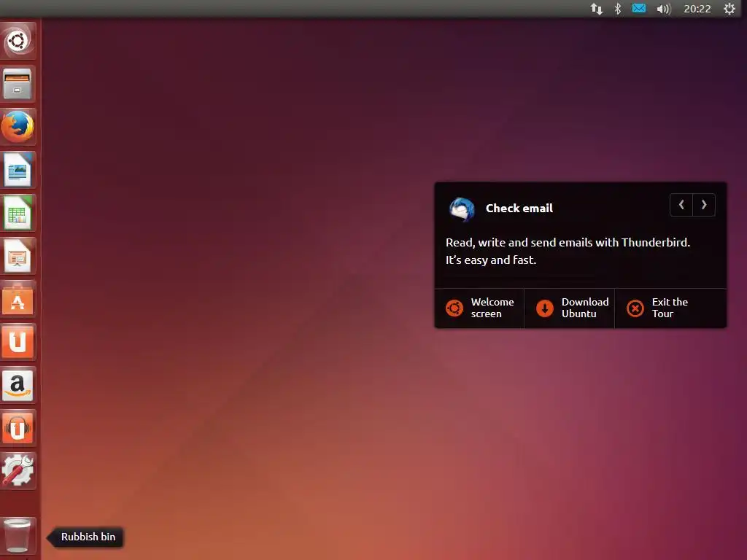Open LibreOffice Impress presentation icon

(18, 256)
